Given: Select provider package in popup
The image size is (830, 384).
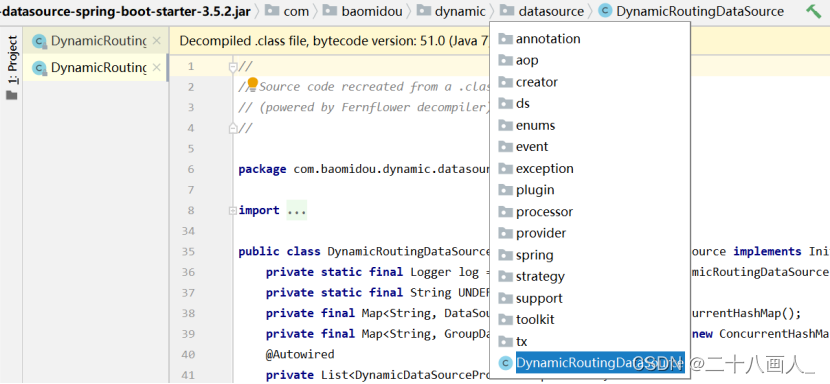Looking at the screenshot, I should [x=590, y=233].
